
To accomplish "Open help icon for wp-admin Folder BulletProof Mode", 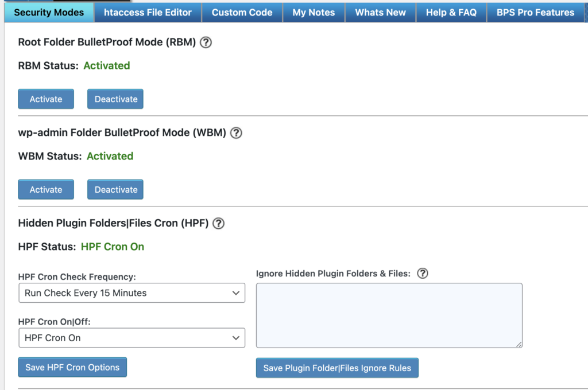I will click(236, 132).
